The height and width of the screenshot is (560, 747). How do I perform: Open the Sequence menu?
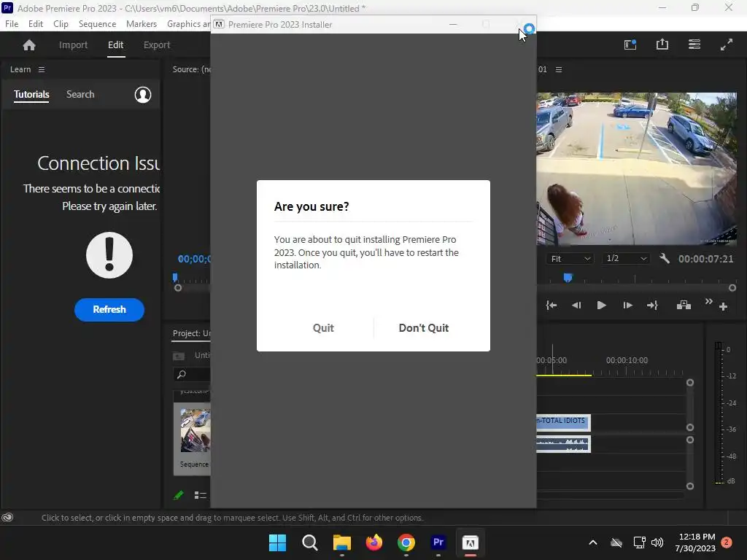pyautogui.click(x=97, y=24)
